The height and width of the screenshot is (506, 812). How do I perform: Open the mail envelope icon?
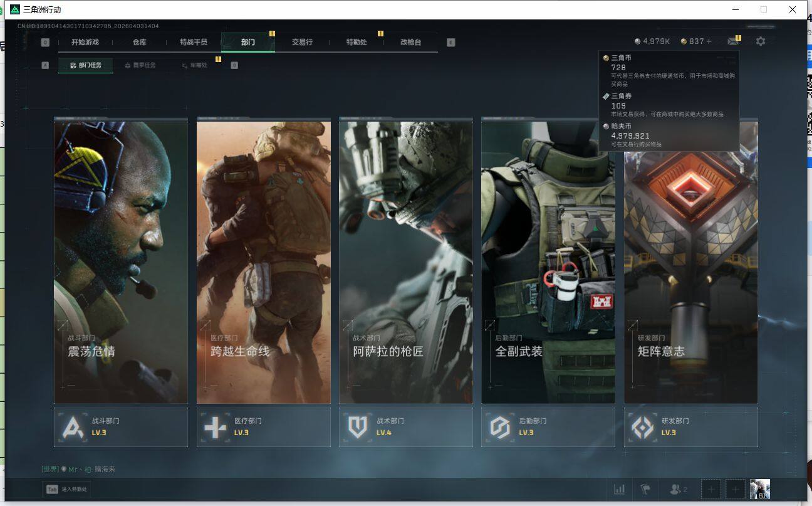[x=732, y=41]
